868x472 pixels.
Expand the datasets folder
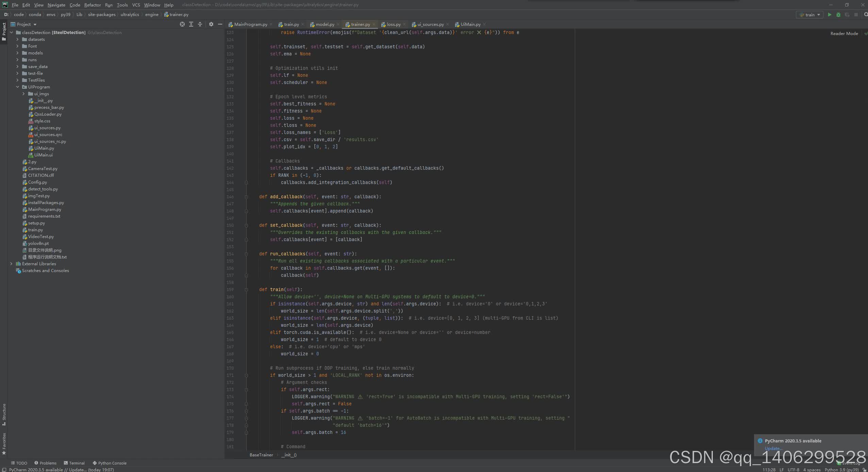coord(17,39)
